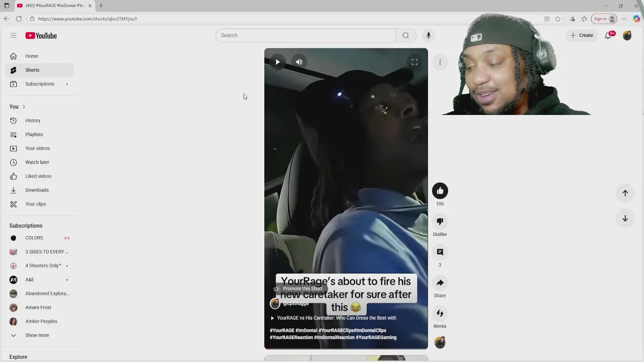644x362 pixels.
Task: Refresh the page
Action: pyautogui.click(x=19, y=19)
